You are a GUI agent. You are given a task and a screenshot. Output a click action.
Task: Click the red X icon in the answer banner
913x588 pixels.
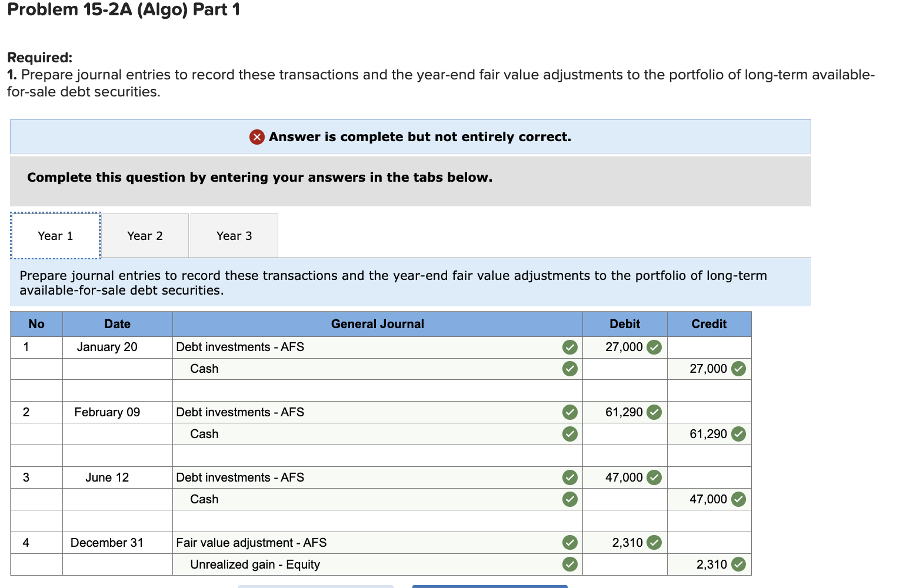[x=256, y=136]
